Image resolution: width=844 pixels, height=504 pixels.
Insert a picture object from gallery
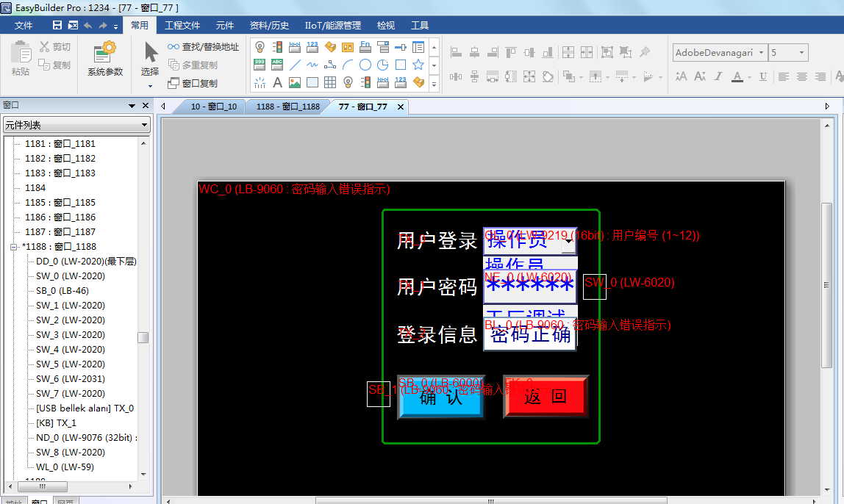pos(294,82)
